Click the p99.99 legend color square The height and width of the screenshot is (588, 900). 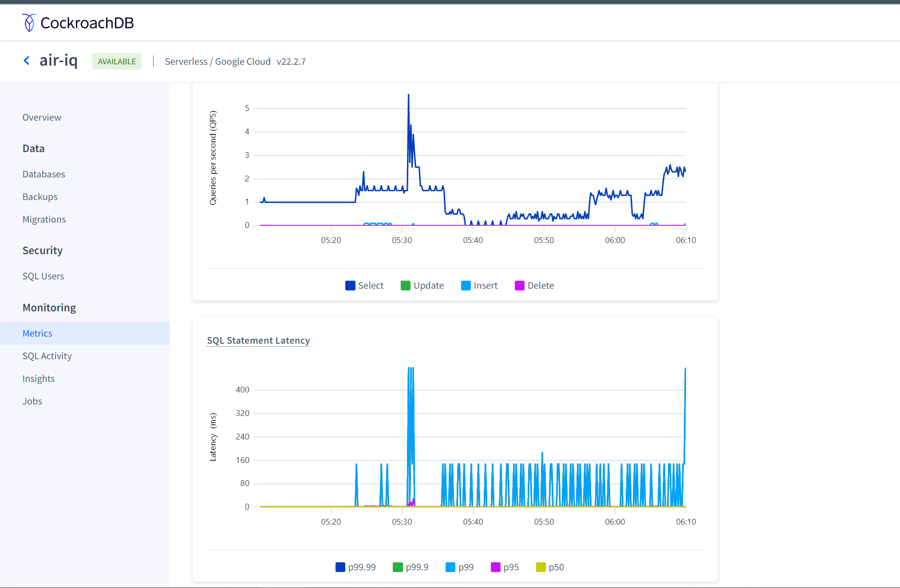340,567
